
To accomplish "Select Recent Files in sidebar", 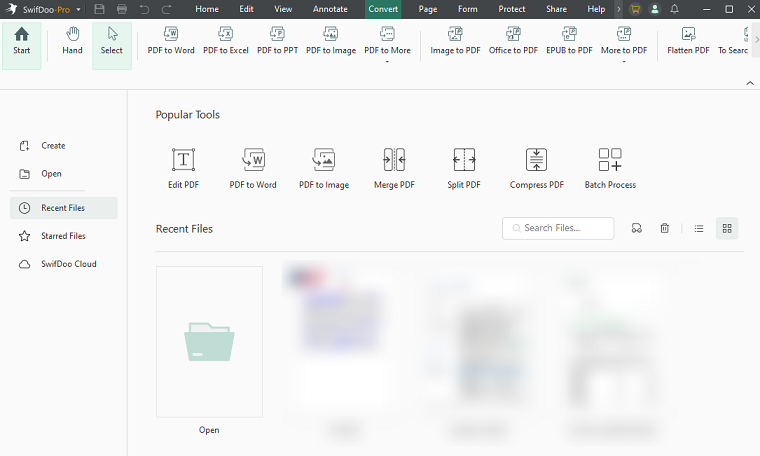I will coord(63,208).
